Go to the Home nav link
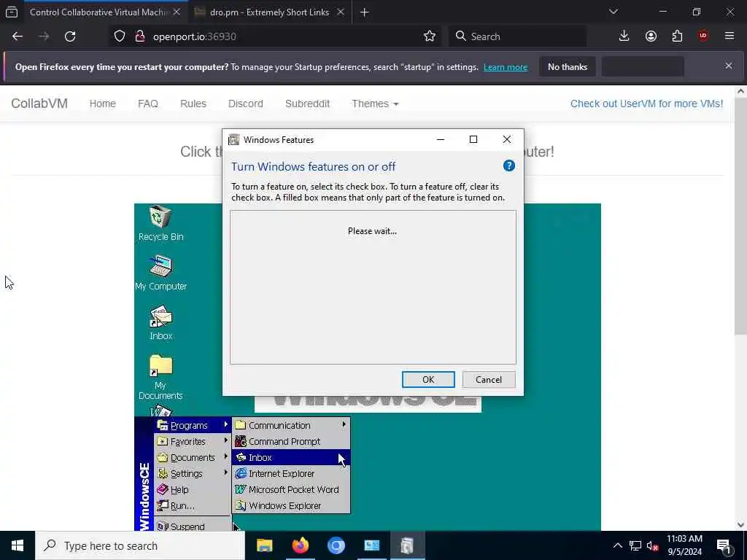The width and height of the screenshot is (747, 560). click(x=102, y=104)
